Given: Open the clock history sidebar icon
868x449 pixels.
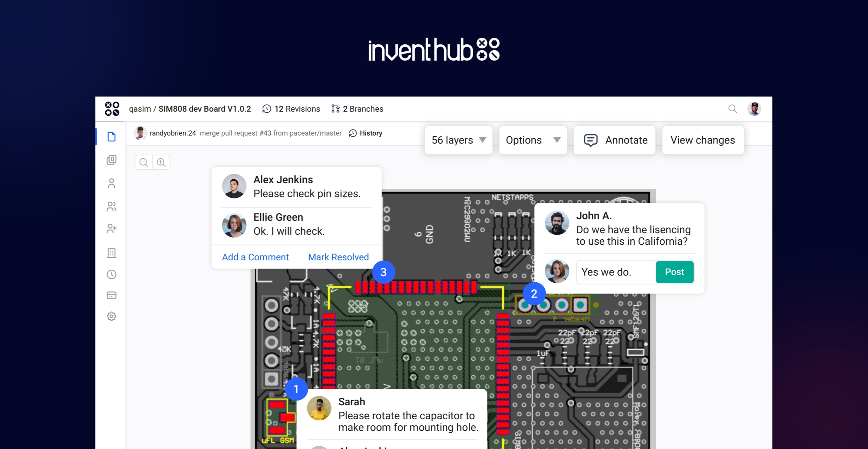Looking at the screenshot, I should 111,275.
